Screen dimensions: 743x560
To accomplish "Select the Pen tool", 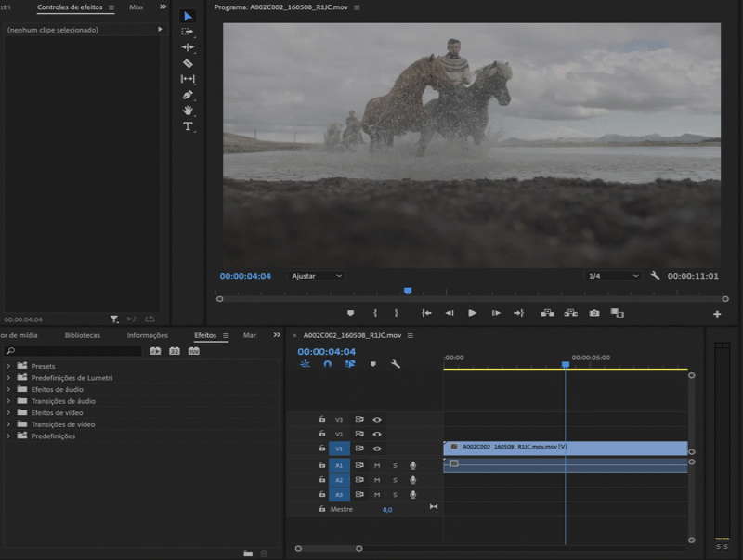I will tap(188, 95).
